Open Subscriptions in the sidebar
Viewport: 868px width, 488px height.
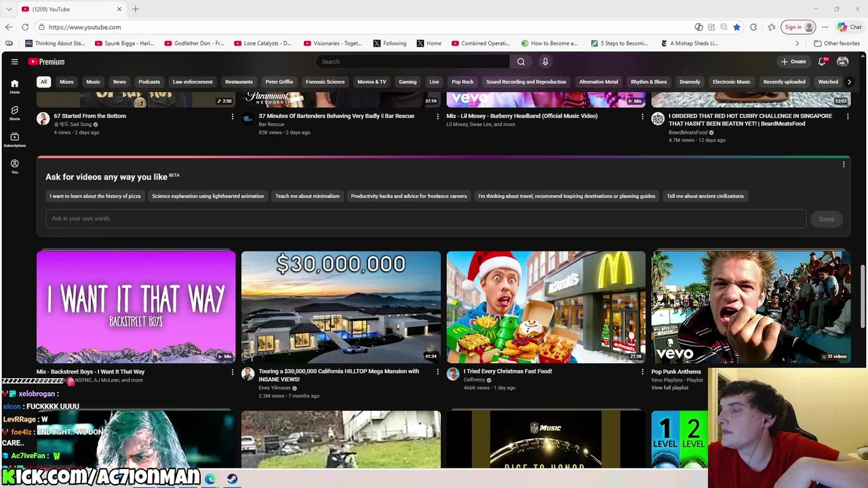coord(14,140)
